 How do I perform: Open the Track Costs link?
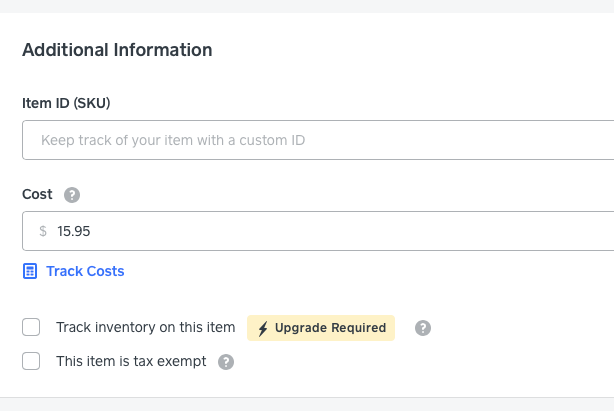point(85,271)
